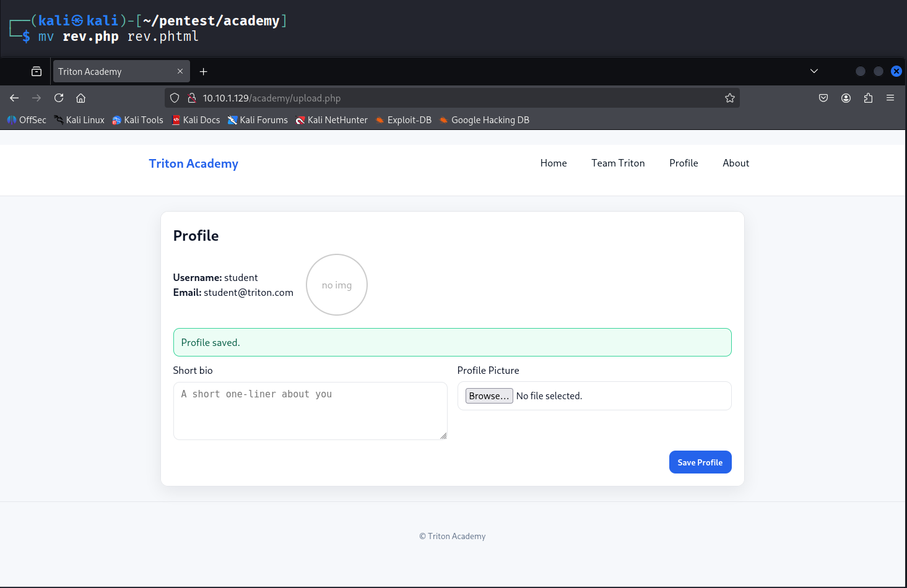
Task: Expand the list all tabs chevron
Action: click(x=814, y=71)
